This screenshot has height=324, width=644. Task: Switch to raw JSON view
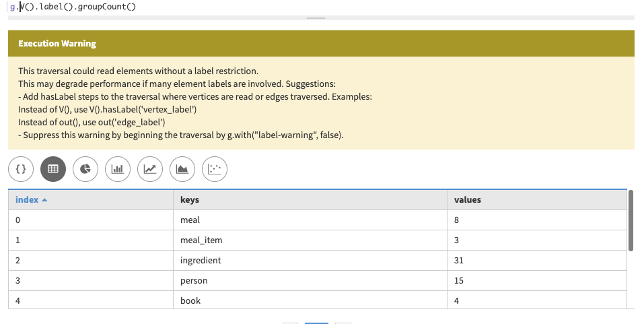pos(21,170)
